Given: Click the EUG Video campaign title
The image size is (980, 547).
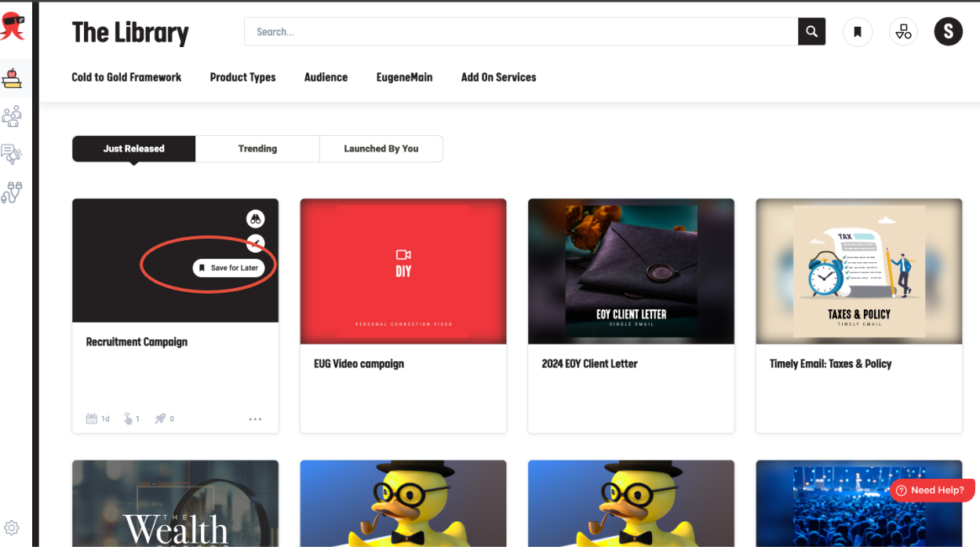Looking at the screenshot, I should [359, 363].
